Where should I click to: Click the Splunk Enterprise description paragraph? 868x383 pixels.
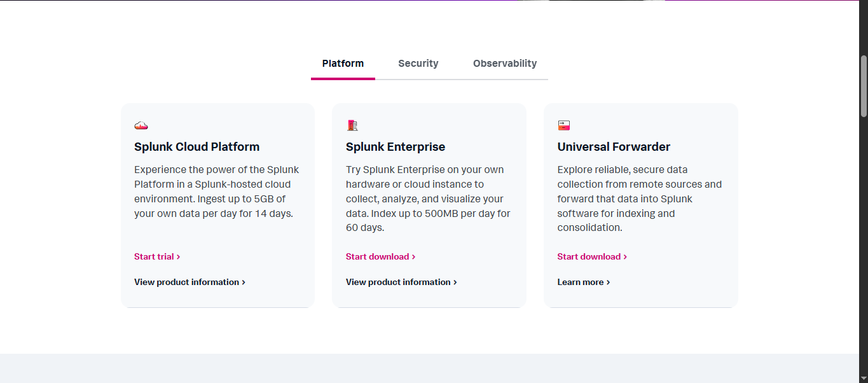pos(429,198)
